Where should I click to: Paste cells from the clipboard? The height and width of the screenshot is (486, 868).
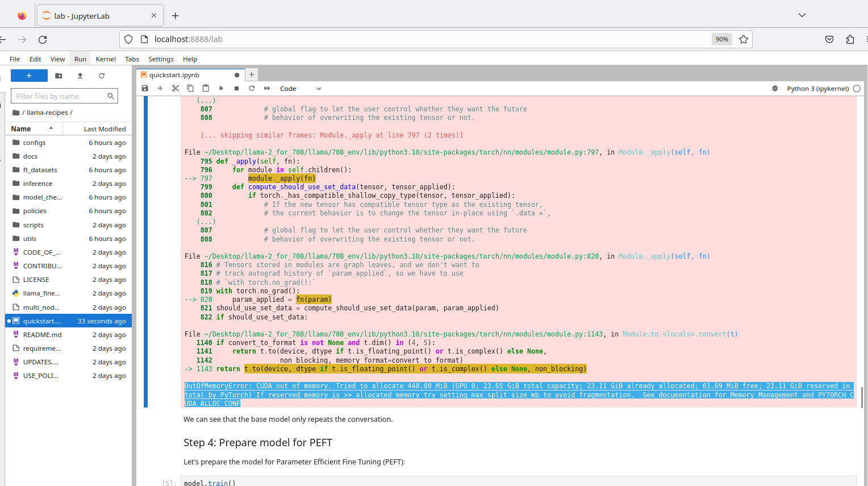205,88
